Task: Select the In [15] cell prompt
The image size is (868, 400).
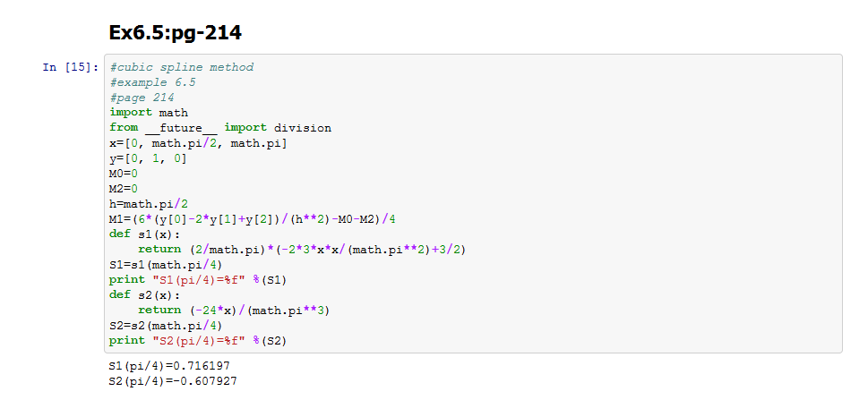Action: point(70,68)
